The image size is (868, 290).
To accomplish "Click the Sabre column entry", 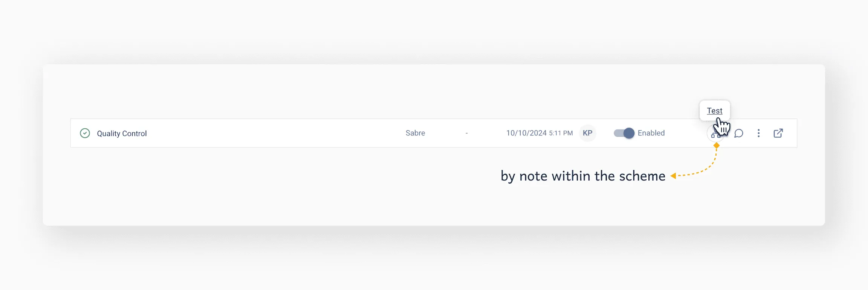I will [x=415, y=133].
